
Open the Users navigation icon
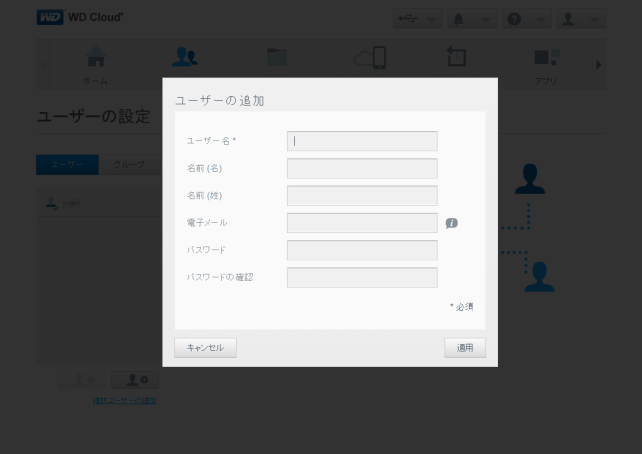(185, 57)
